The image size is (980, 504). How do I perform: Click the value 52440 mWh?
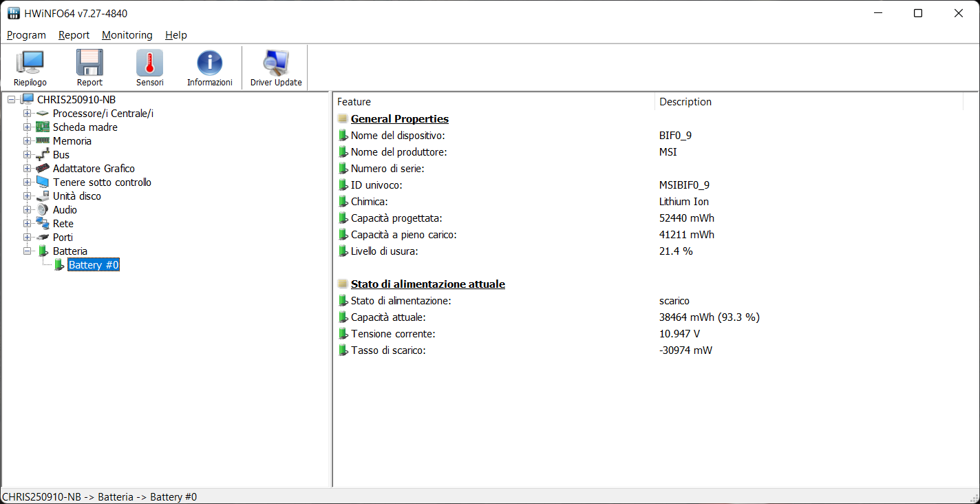click(687, 218)
